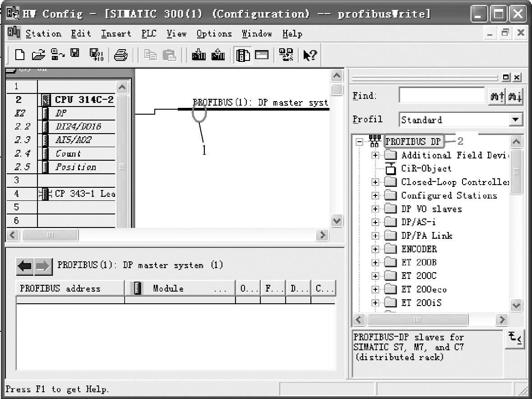Click the context Help arrow icon
The height and width of the screenshot is (399, 532).
[x=310, y=55]
